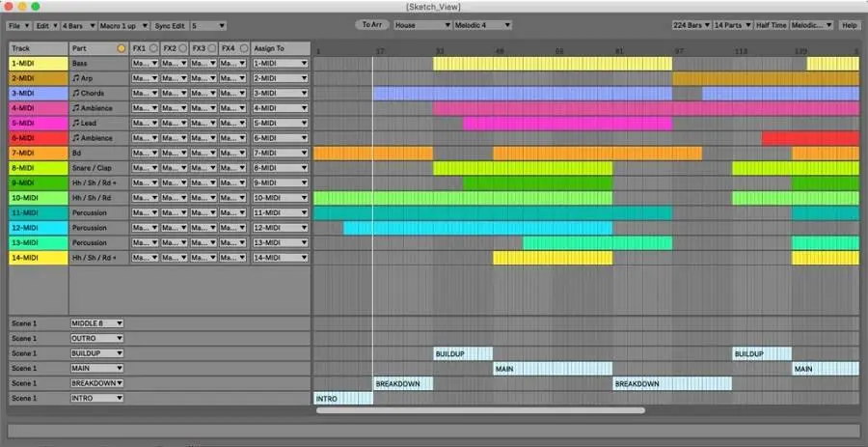The image size is (868, 447).
Task: Click the horizontal timeline scrollbar thumb
Action: click(480, 410)
